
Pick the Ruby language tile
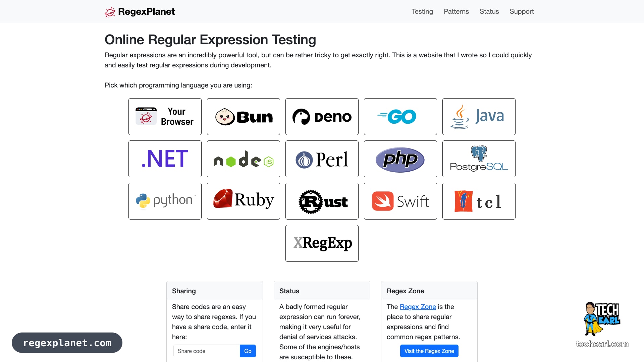[x=244, y=201]
